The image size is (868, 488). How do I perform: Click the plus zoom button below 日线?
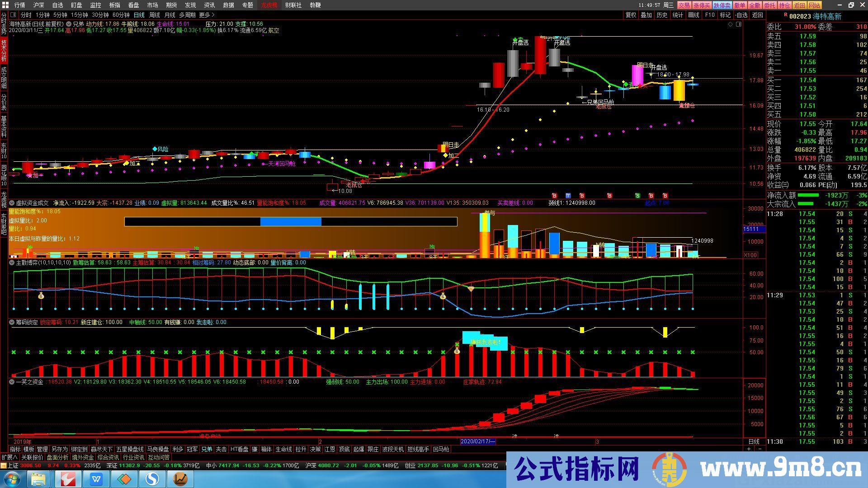pyautogui.click(x=749, y=449)
